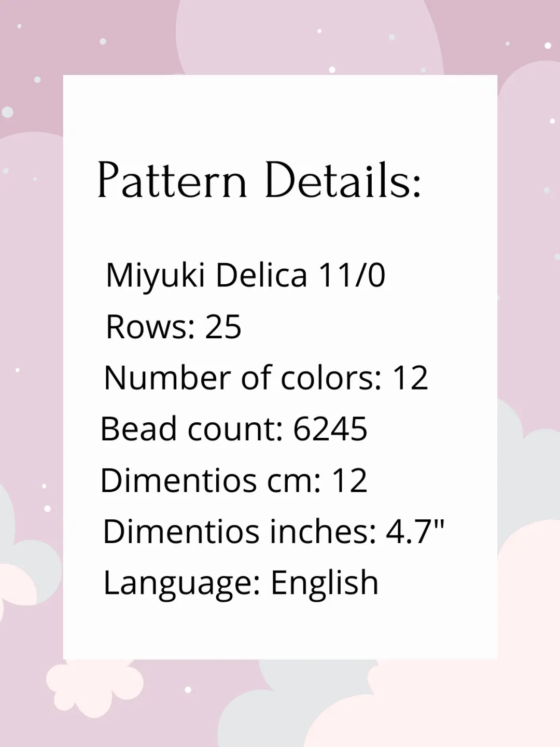This screenshot has width=560, height=747.
Task: Click the bead size "11/0"
Action: point(352,274)
